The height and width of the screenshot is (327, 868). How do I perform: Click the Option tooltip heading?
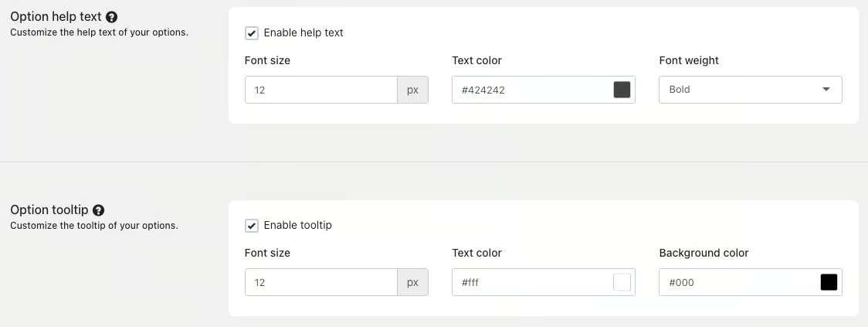(49, 210)
